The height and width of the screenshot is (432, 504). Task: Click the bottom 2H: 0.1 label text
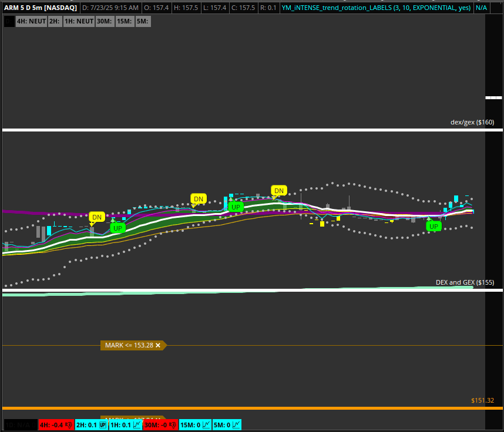(x=86, y=425)
